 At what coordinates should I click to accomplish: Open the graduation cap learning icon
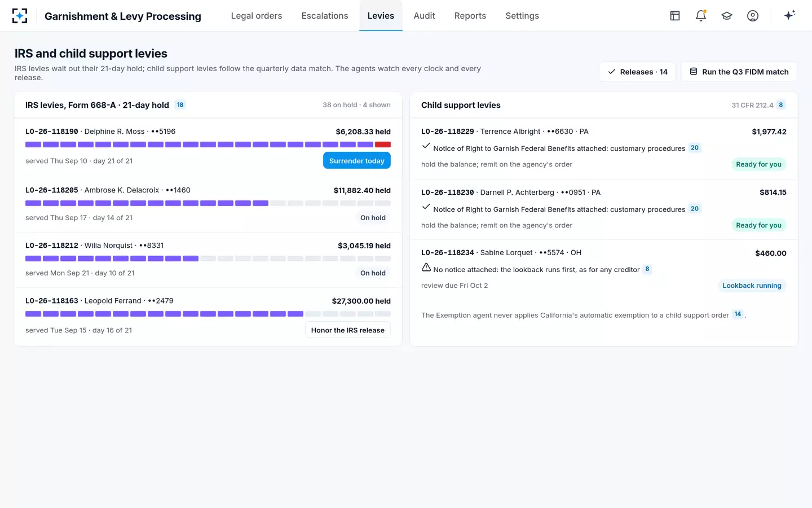coord(727,16)
